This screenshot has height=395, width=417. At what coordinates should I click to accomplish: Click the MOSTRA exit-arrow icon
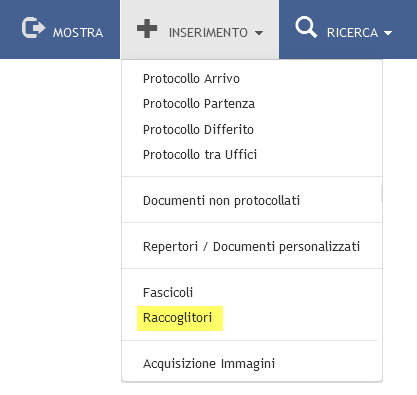click(x=33, y=27)
